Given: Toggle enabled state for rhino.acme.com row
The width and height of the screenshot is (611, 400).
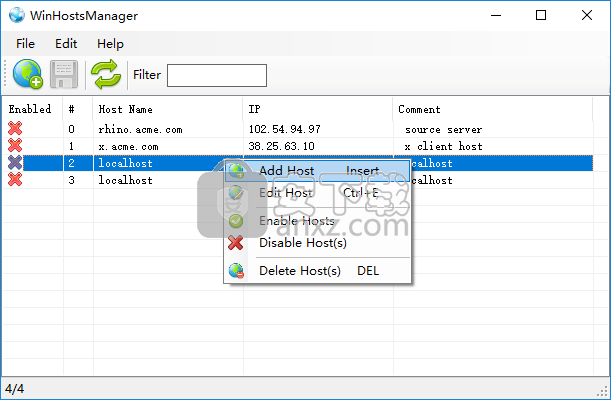Looking at the screenshot, I should click(x=15, y=129).
